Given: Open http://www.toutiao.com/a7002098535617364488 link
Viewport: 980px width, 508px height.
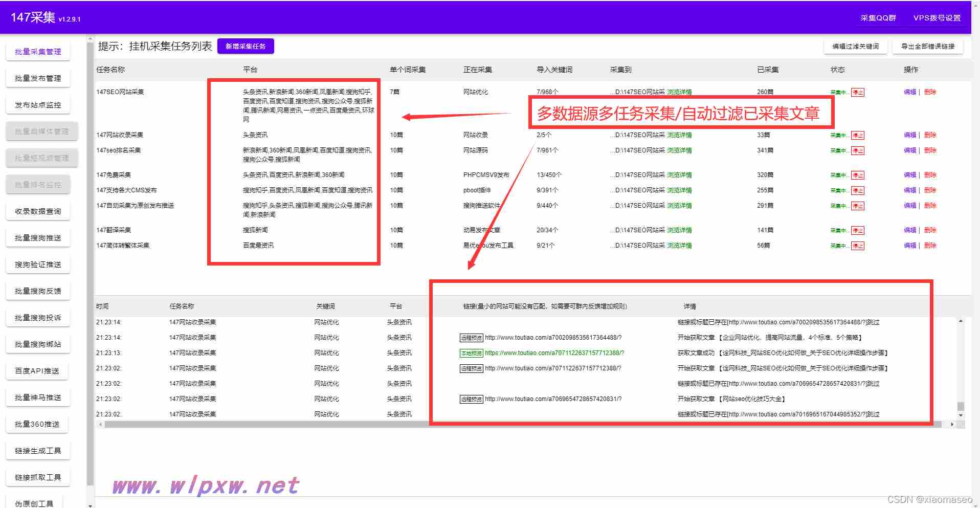Looking at the screenshot, I should coord(553,338).
